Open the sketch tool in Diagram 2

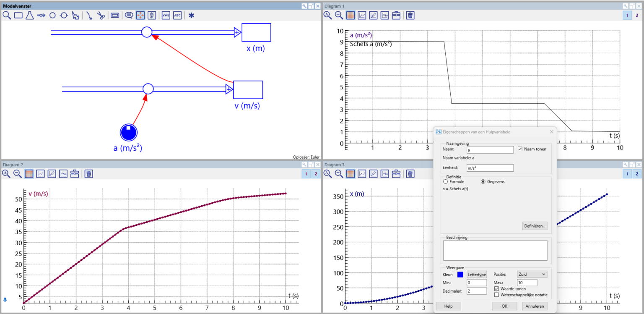(x=52, y=173)
